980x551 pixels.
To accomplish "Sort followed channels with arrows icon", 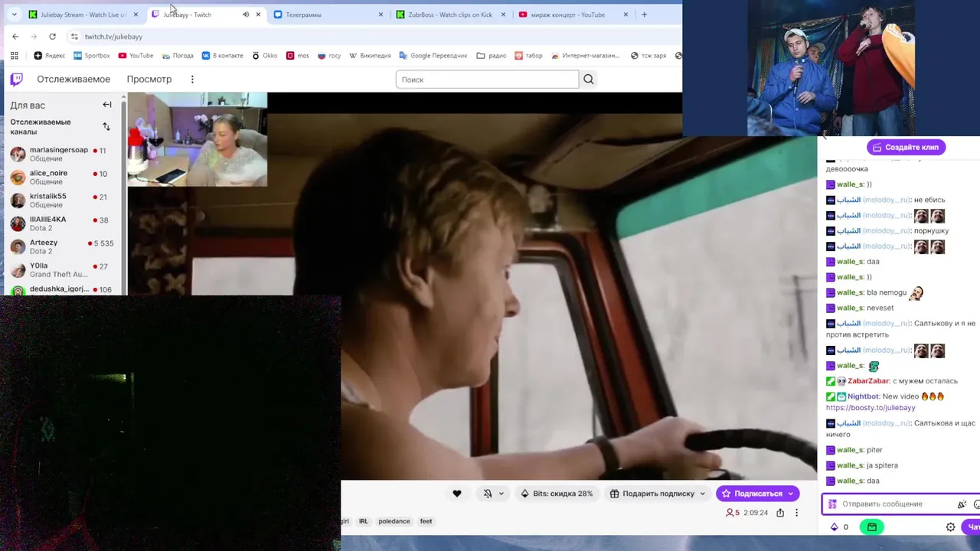I will click(x=106, y=126).
